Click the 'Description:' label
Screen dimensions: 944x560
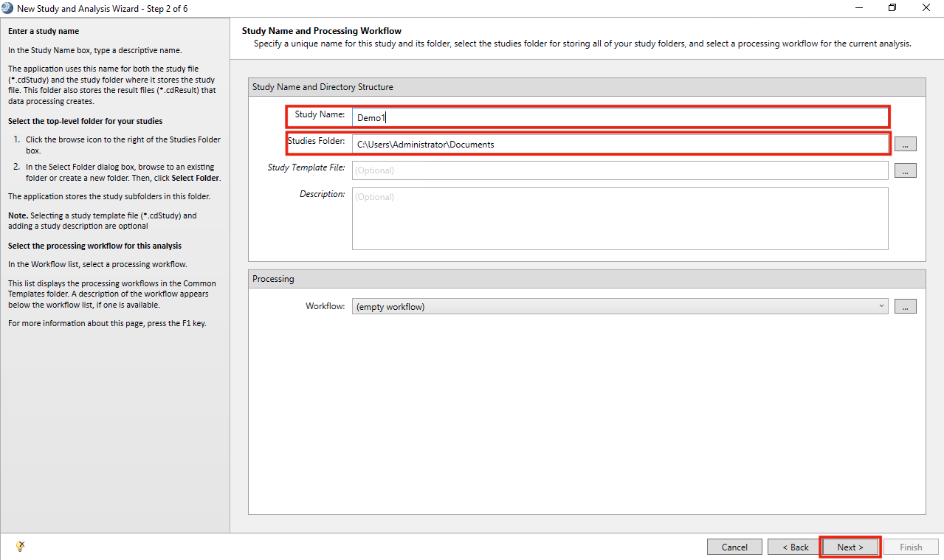click(322, 194)
